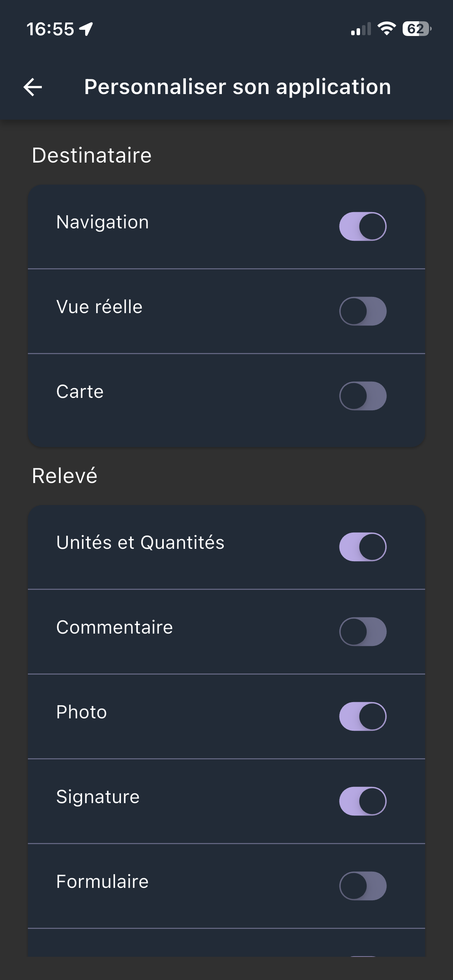Tap the Relevé section heading

tap(65, 476)
